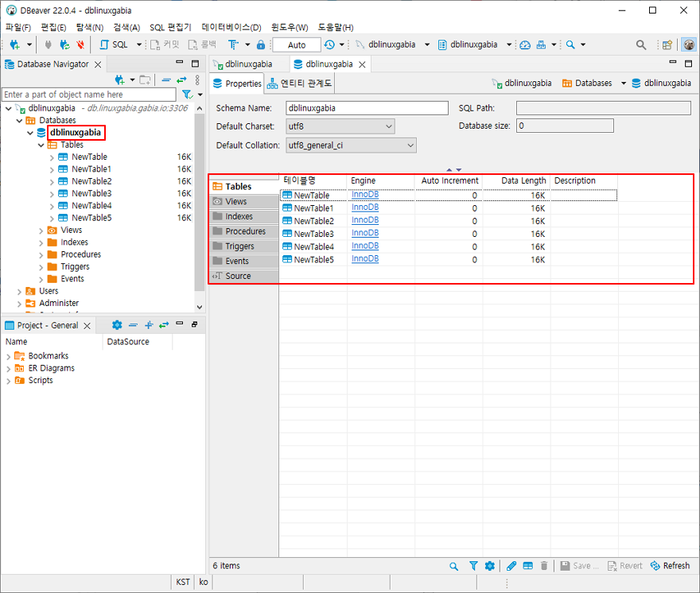700x593 pixels.
Task: Open the 데이터베이스(D) menu
Action: click(x=231, y=27)
